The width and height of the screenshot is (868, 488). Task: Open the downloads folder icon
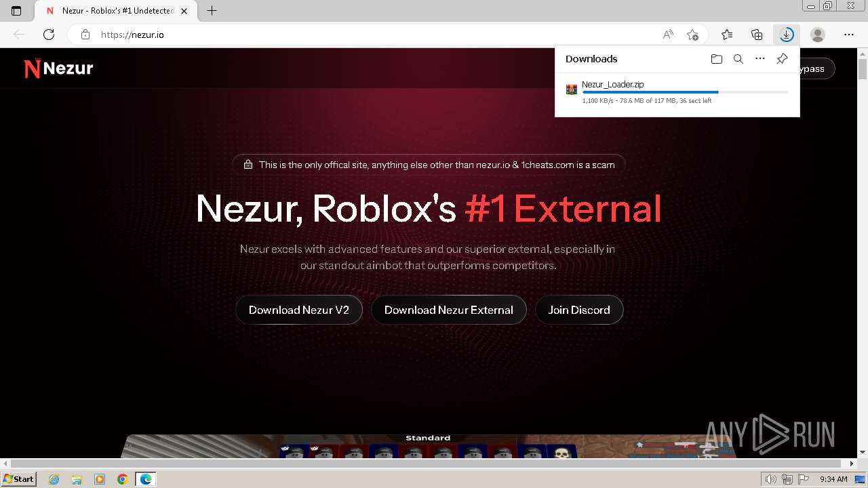[717, 59]
